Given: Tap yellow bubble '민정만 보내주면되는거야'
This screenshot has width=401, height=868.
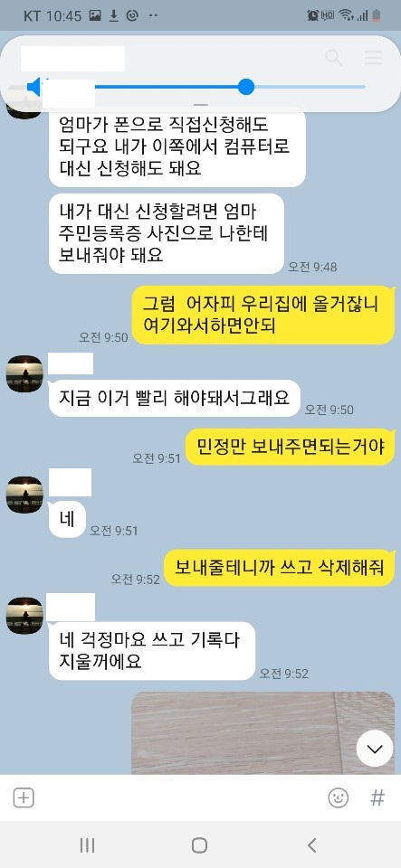Looking at the screenshot, I should click(x=290, y=447).
